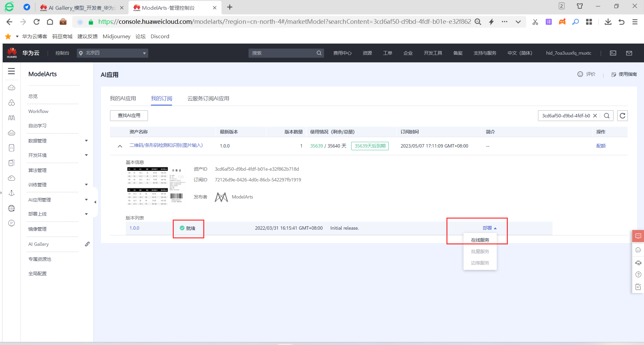Click the bookmarks star icon
This screenshot has height=345, width=644.
click(8, 36)
